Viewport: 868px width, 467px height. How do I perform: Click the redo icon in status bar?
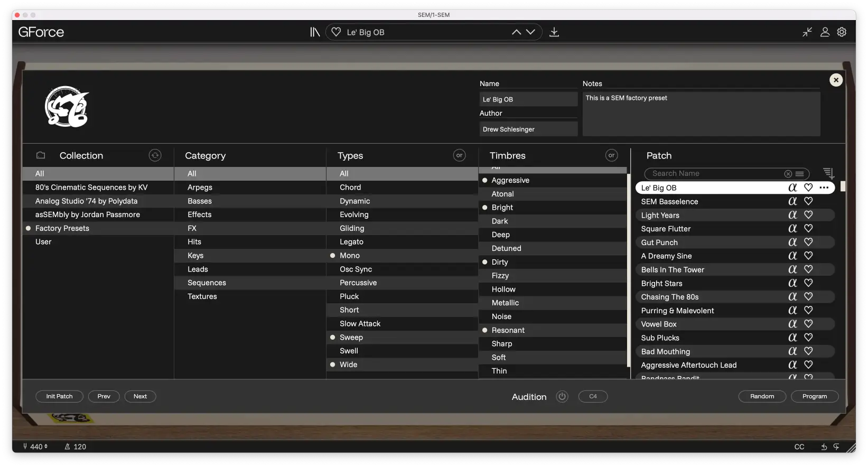pos(836,447)
